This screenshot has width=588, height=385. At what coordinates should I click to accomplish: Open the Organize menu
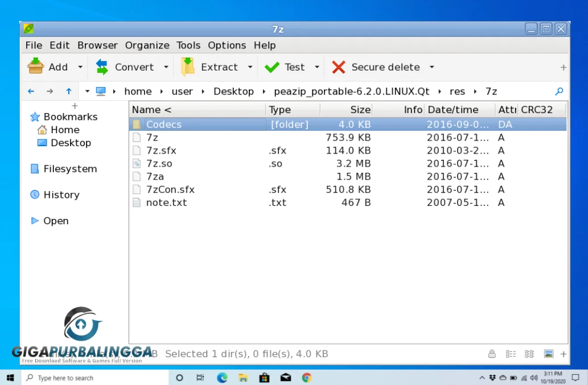(147, 45)
